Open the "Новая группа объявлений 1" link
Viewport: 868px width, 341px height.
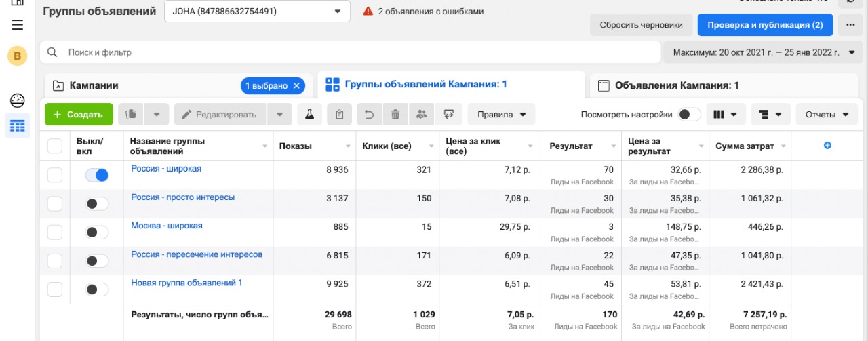pos(186,283)
